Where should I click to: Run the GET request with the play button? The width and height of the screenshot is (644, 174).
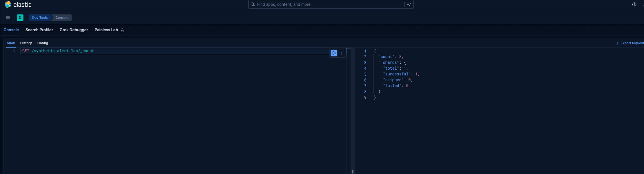pyautogui.click(x=334, y=53)
